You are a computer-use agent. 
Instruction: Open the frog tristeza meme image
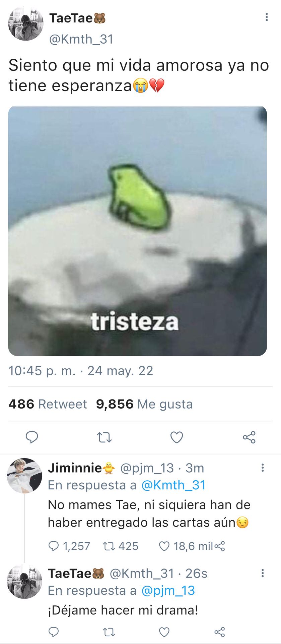pyautogui.click(x=137, y=231)
